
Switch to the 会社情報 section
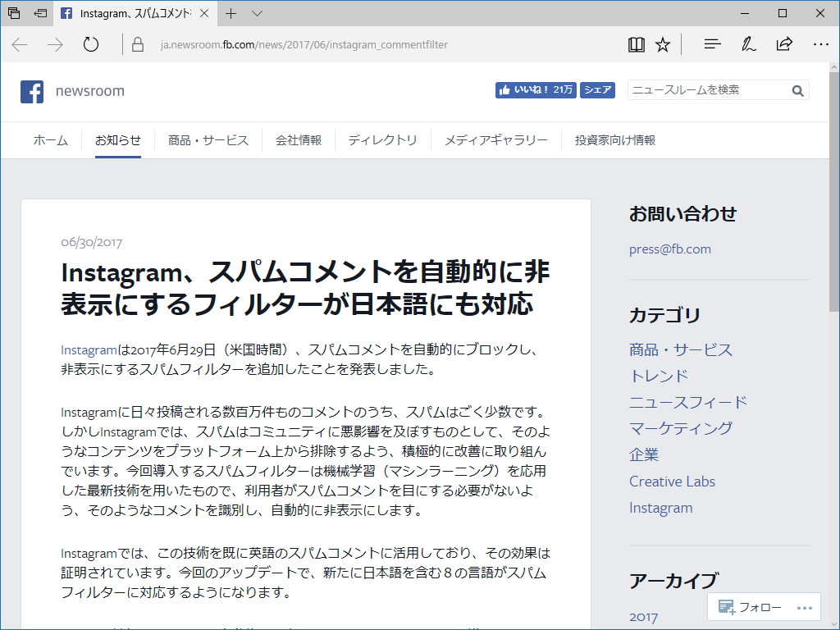click(299, 140)
